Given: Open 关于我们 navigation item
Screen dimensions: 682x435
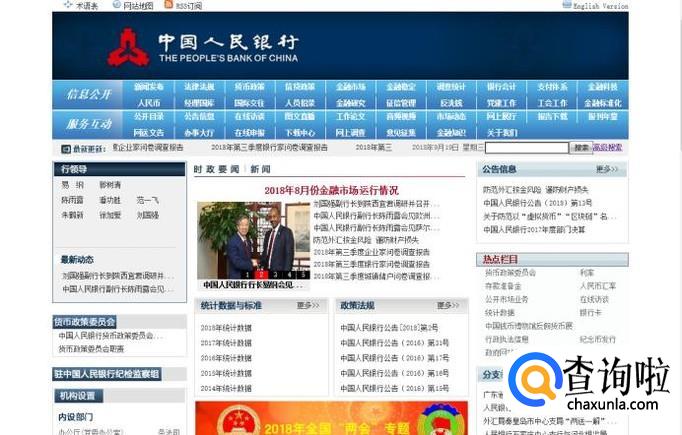Looking at the screenshot, I should [x=501, y=133].
